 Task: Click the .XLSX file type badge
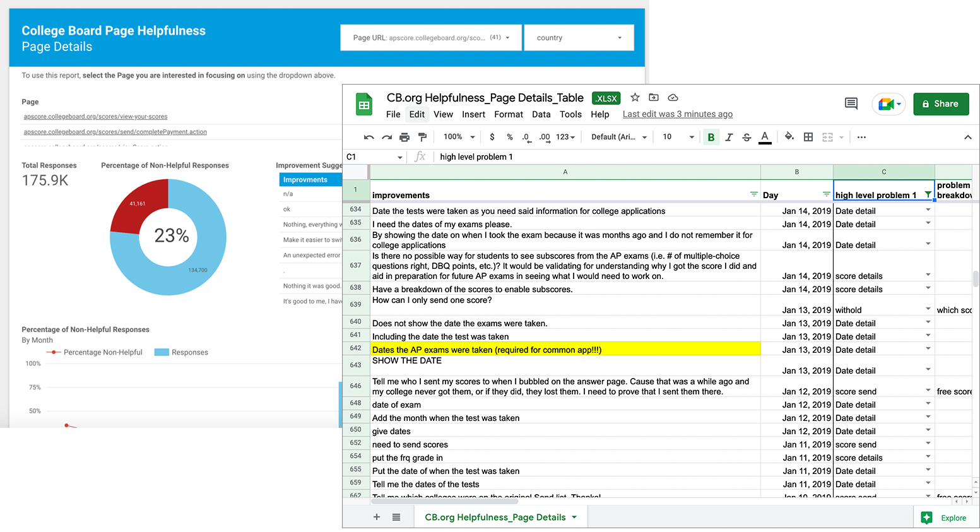click(x=606, y=98)
